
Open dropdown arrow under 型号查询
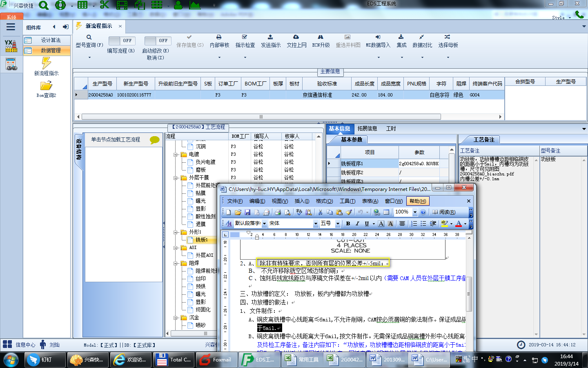tap(89, 57)
